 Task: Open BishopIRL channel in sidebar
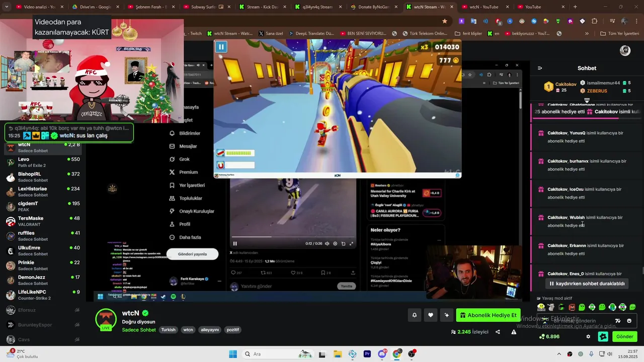(43, 177)
